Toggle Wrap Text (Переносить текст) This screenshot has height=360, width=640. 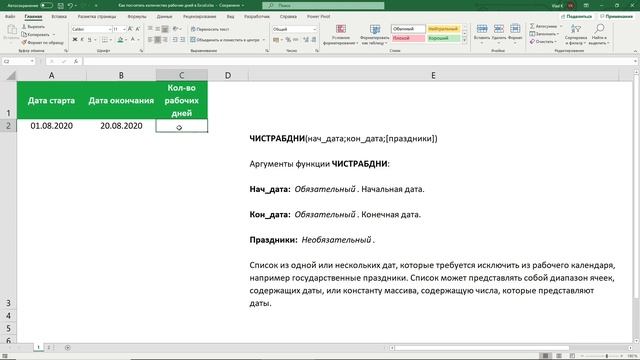point(210,29)
